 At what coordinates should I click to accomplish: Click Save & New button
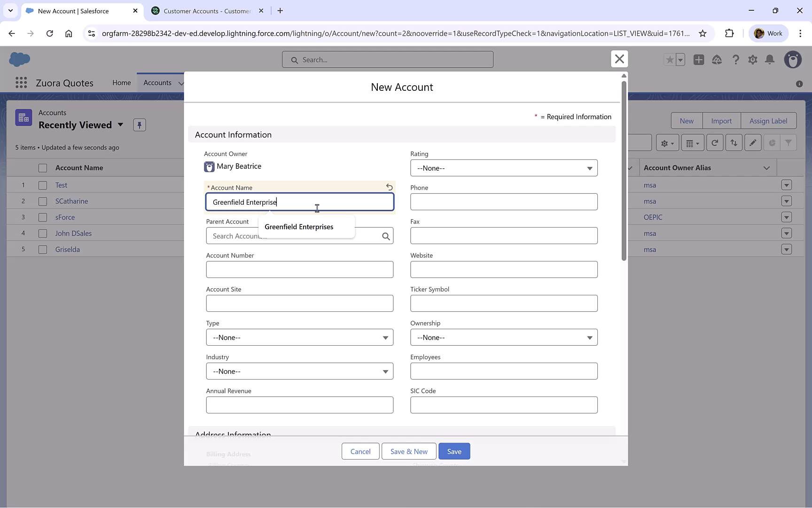point(408,451)
